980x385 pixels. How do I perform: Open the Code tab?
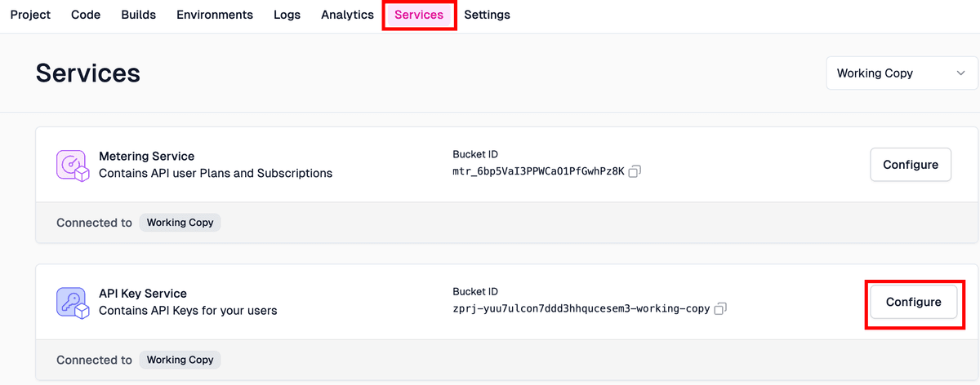[x=86, y=15]
